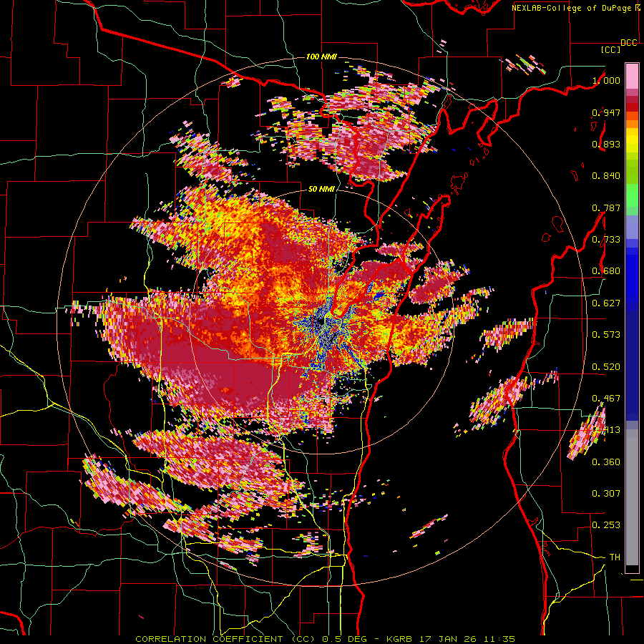Select the 0.680 scale value
644x644 pixels.
(606, 271)
